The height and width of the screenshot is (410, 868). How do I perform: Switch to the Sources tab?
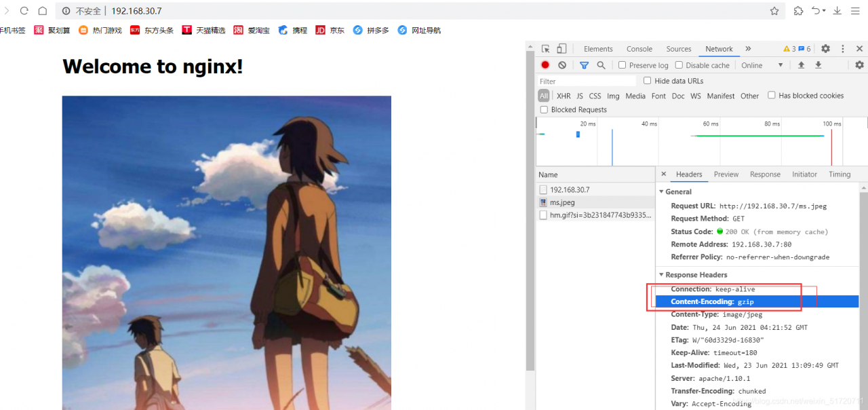coord(679,49)
